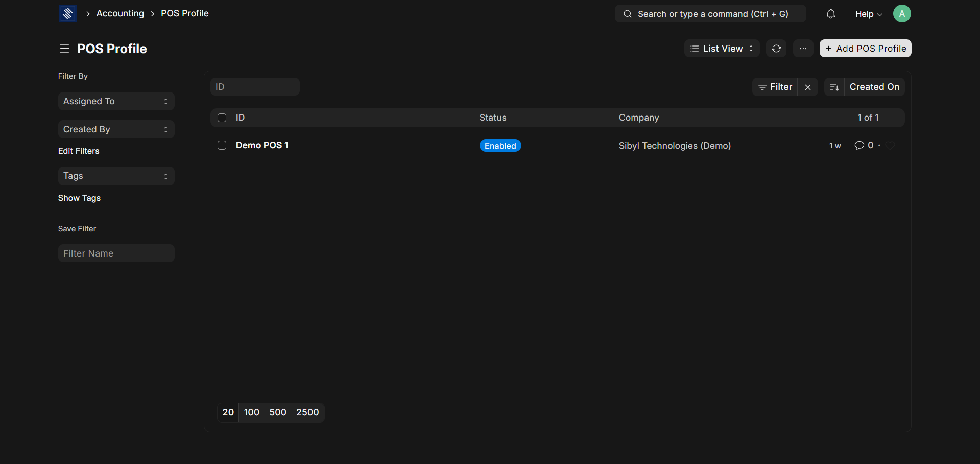Image resolution: width=980 pixels, height=464 pixels.
Task: Tick the Demo POS 1 row checkbox
Action: pyautogui.click(x=222, y=146)
